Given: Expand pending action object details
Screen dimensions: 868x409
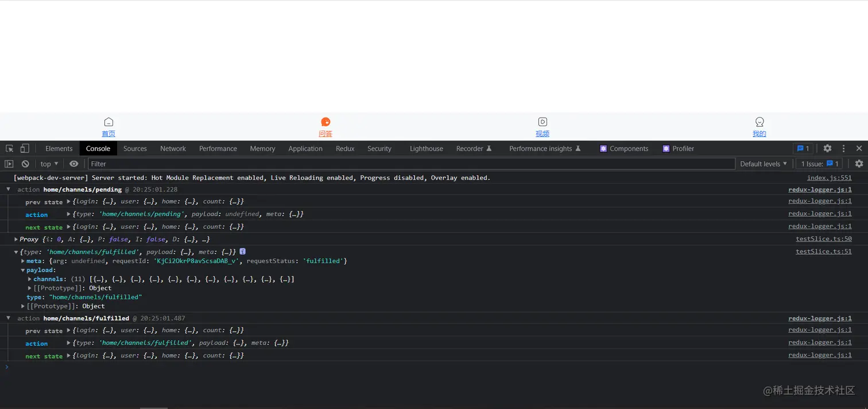Looking at the screenshot, I should pyautogui.click(x=68, y=214).
